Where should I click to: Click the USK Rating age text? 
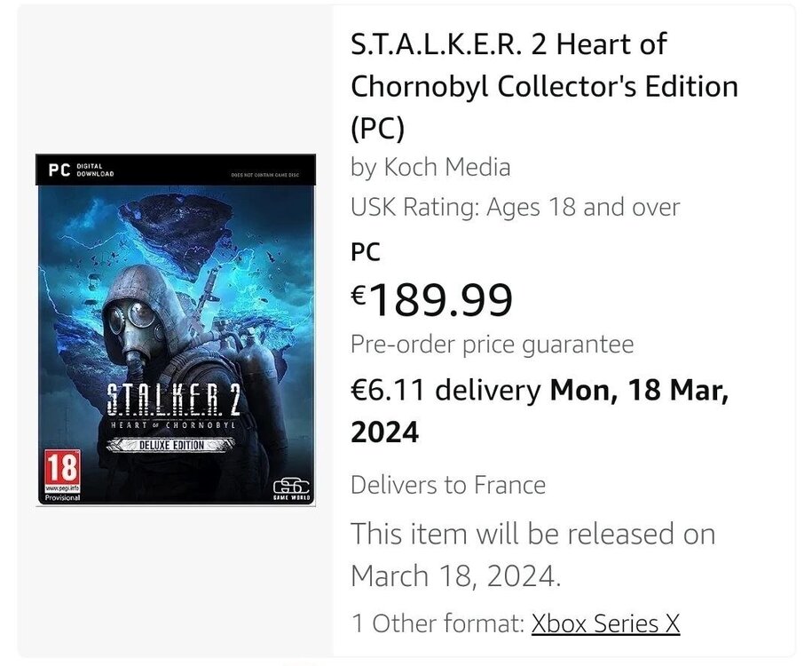click(x=515, y=208)
